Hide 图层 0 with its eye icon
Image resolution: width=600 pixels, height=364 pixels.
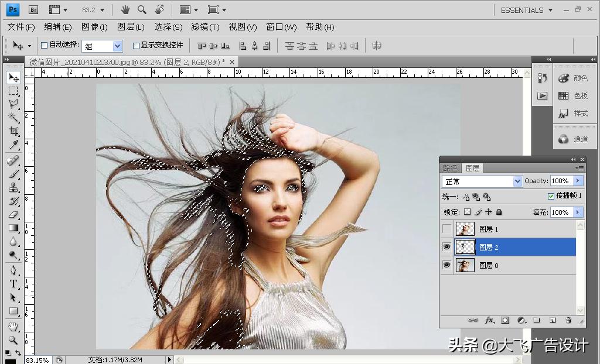tap(447, 265)
